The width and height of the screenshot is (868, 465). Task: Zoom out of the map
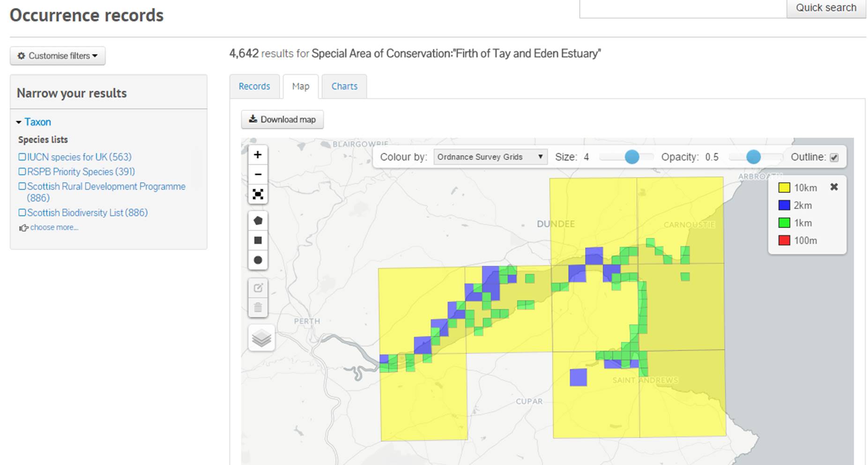258,175
